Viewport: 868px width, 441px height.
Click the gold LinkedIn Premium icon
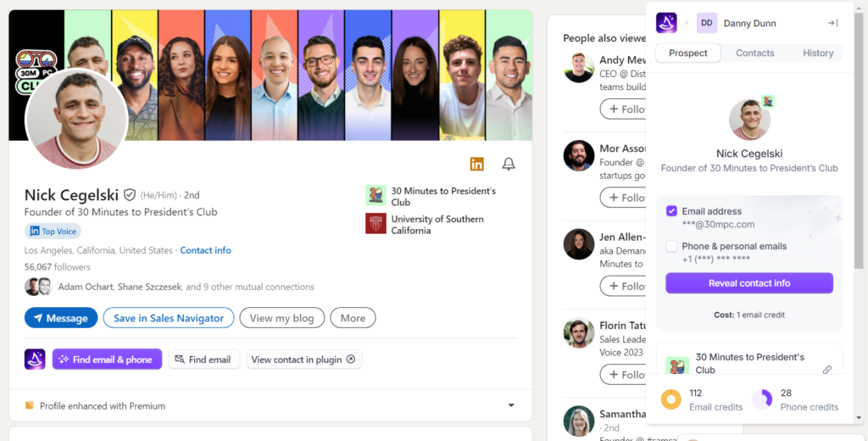pos(476,164)
